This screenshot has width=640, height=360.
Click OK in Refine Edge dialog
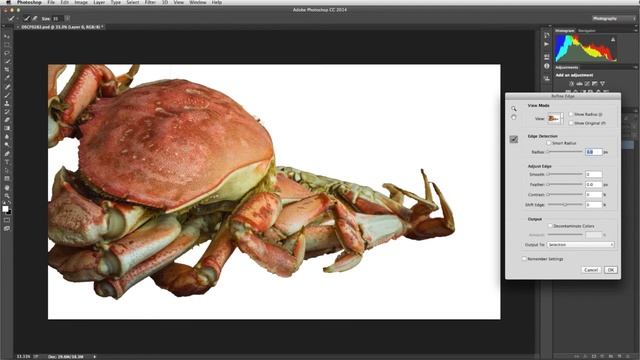[611, 270]
